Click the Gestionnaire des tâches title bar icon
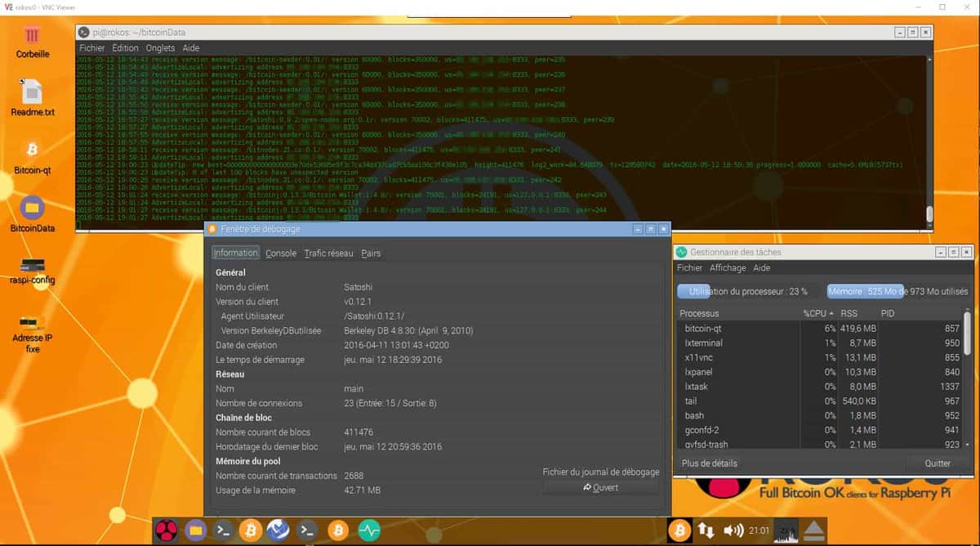980x546 pixels. 682,253
